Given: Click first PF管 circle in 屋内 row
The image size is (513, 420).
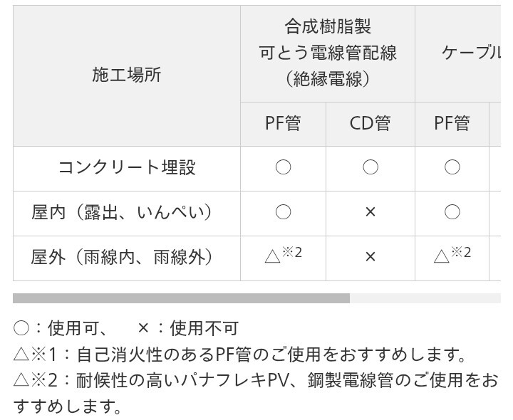Looking at the screenshot, I should (x=283, y=212).
